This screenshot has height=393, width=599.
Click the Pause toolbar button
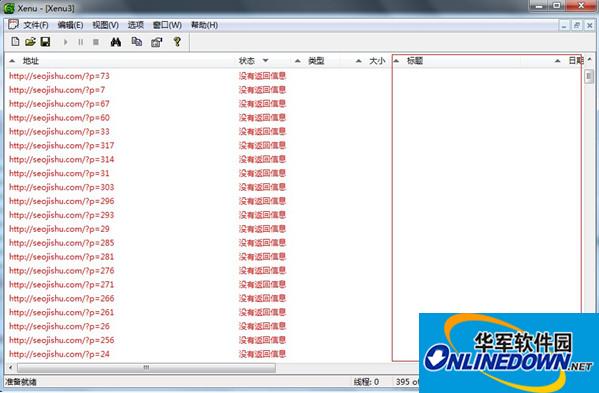[81, 42]
